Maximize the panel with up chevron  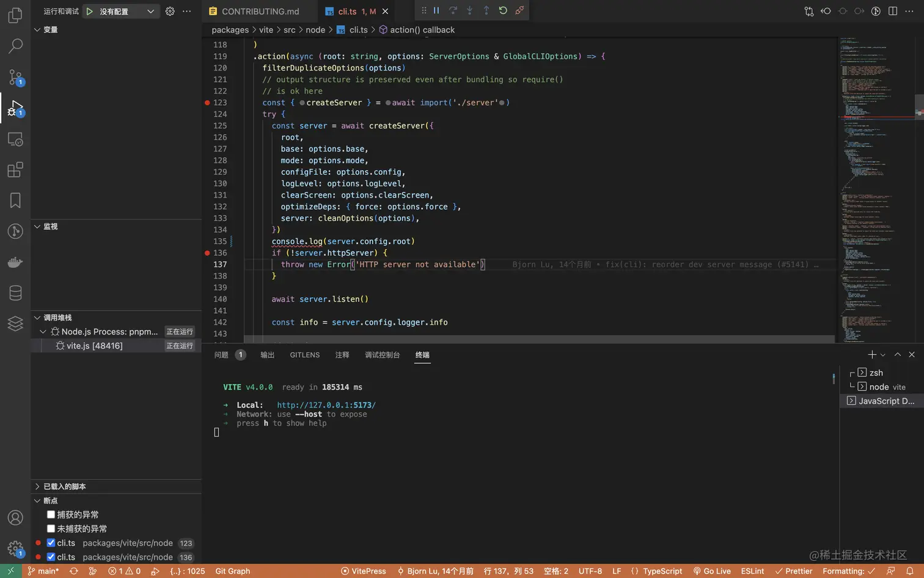pyautogui.click(x=897, y=354)
